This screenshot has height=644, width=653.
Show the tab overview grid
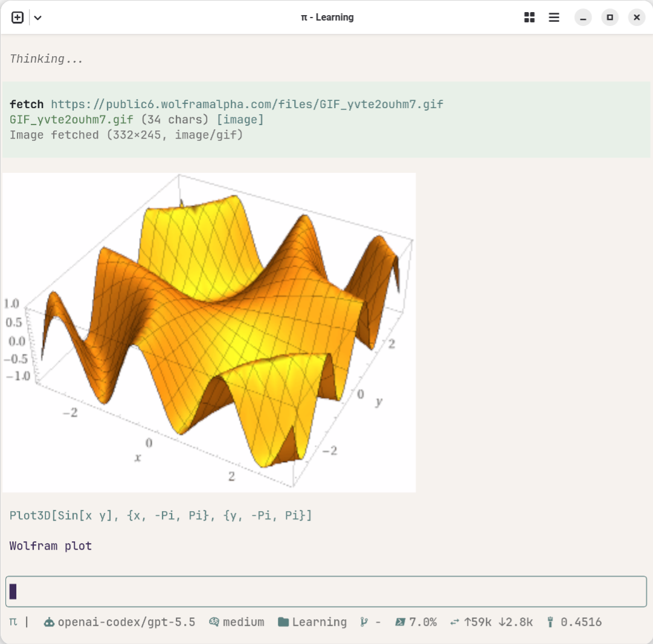(x=529, y=18)
